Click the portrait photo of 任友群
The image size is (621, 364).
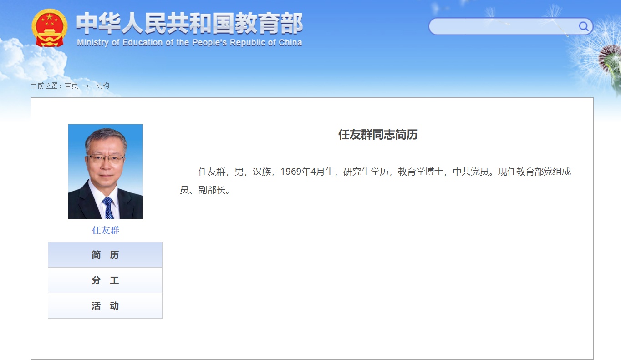105,171
